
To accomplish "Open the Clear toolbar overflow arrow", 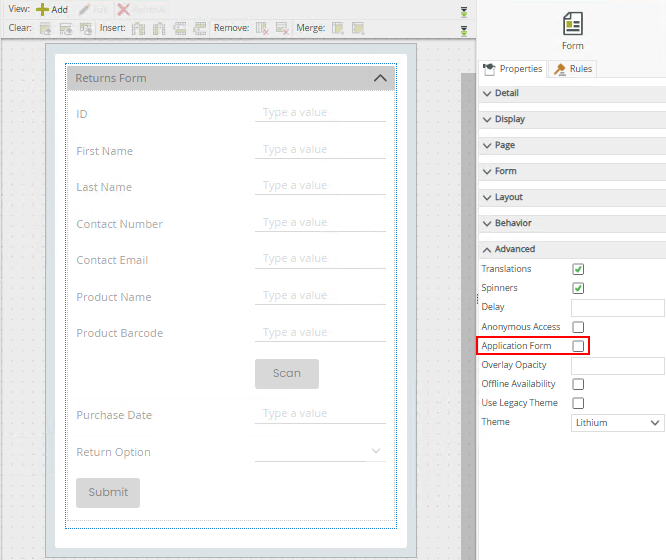I will (464, 31).
